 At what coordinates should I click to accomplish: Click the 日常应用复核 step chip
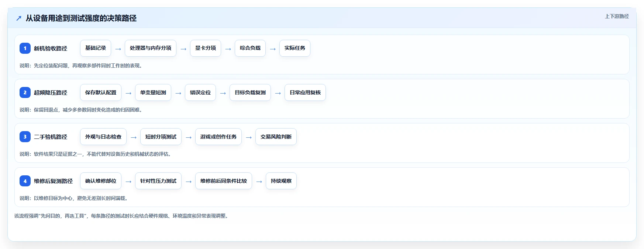coord(305,92)
